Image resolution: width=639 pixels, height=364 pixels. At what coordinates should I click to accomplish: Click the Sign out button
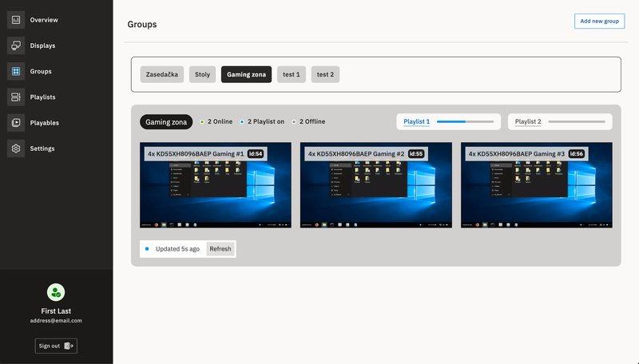56,346
